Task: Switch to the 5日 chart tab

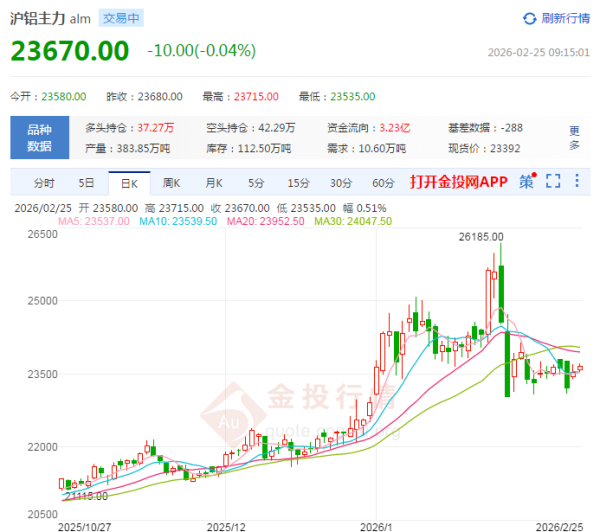Action: (86, 183)
